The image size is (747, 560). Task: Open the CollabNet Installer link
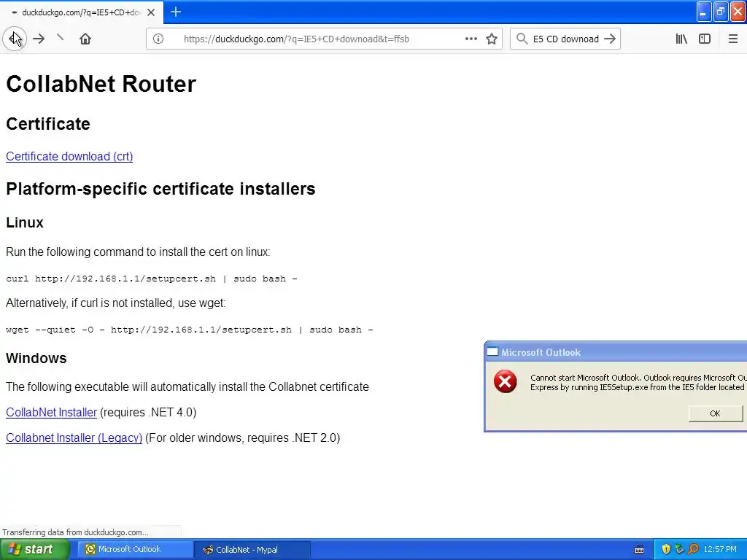coord(51,412)
